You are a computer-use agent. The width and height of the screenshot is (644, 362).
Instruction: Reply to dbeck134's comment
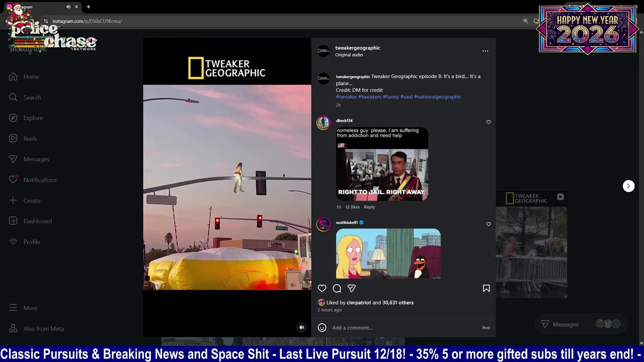pos(369,207)
